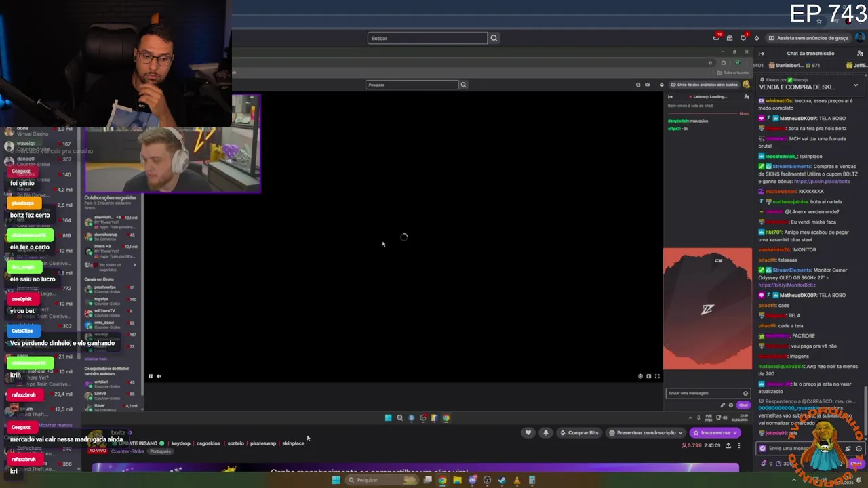Click 'Livra-te dos anúncios sem custos' button
The height and width of the screenshot is (488, 868).
pyautogui.click(x=704, y=85)
